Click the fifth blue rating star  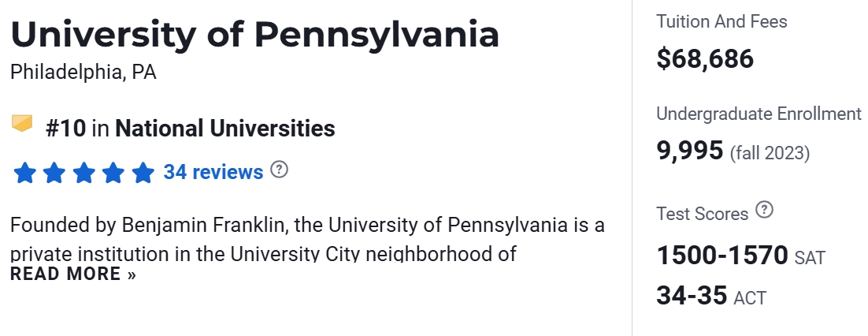pos(143,173)
